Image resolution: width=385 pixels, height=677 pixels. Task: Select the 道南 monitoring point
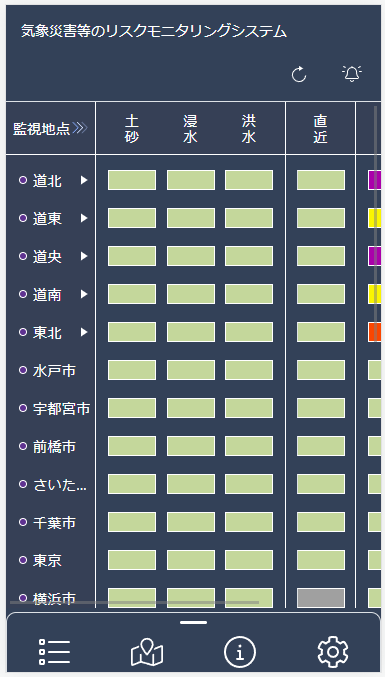pyautogui.click(x=41, y=294)
